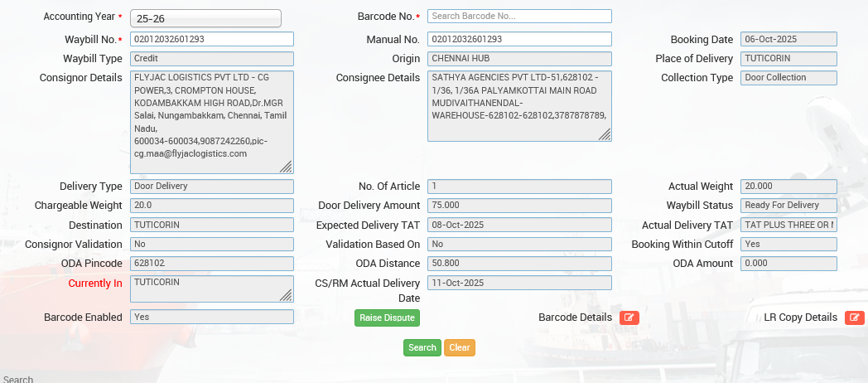Click the orange Clear button
The image size is (868, 383).
pos(460,347)
